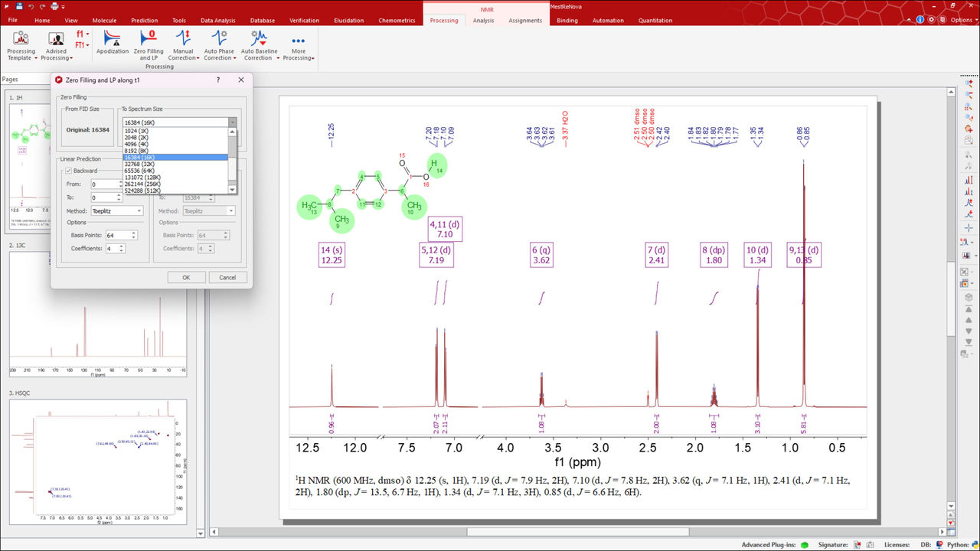
Task: Click the 3.37 H2O peak label
Action: 565,130
